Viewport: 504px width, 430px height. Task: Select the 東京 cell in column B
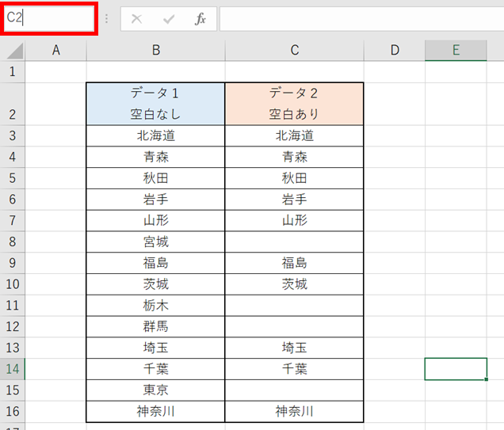pos(156,390)
